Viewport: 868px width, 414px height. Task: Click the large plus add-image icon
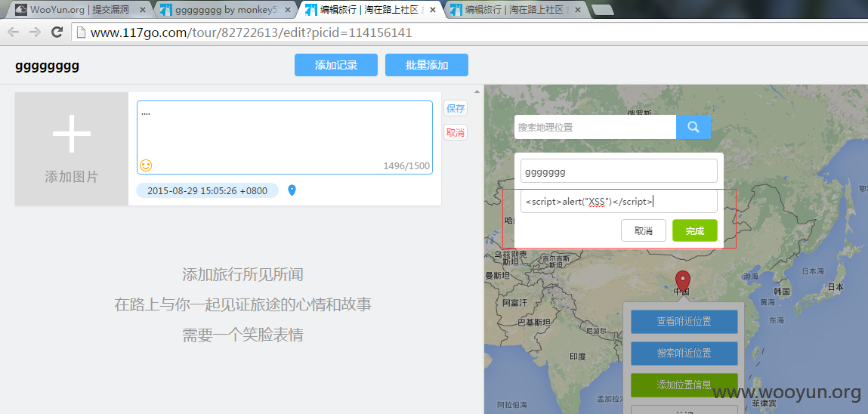[72, 134]
